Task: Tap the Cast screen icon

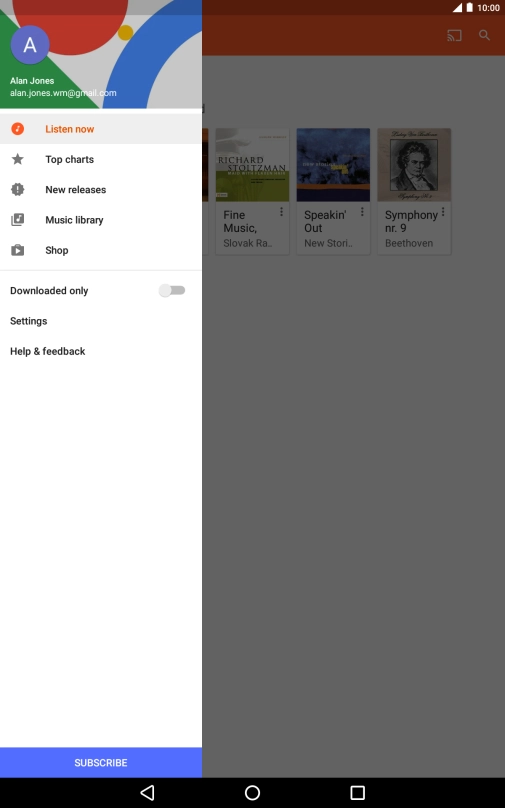Action: pos(454,35)
